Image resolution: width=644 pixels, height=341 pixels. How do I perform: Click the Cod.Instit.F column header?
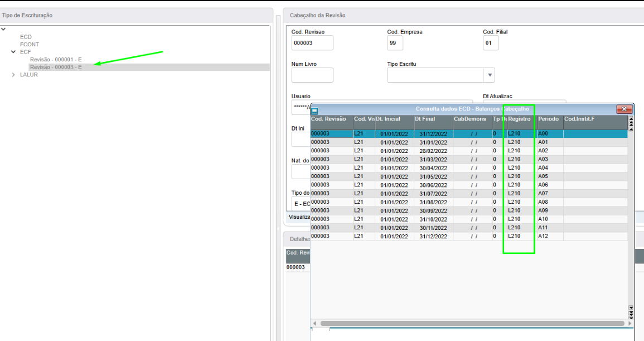tap(595, 122)
